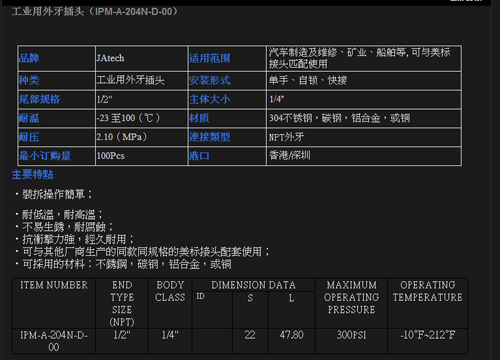Image resolution: width=500 pixels, height=360 pixels.
Task: Click the 耐压 link
Action: 29,137
